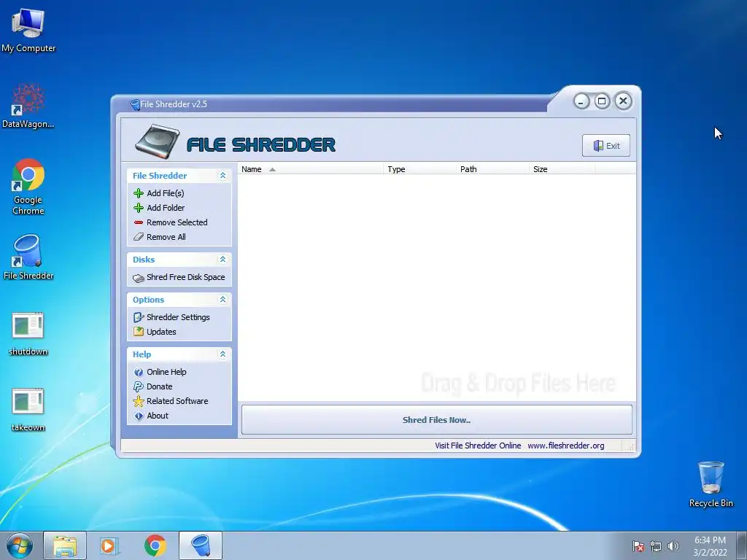Open the About link

pyautogui.click(x=158, y=416)
